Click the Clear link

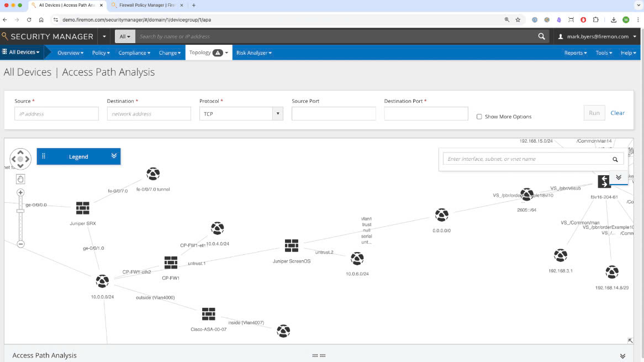tap(617, 113)
